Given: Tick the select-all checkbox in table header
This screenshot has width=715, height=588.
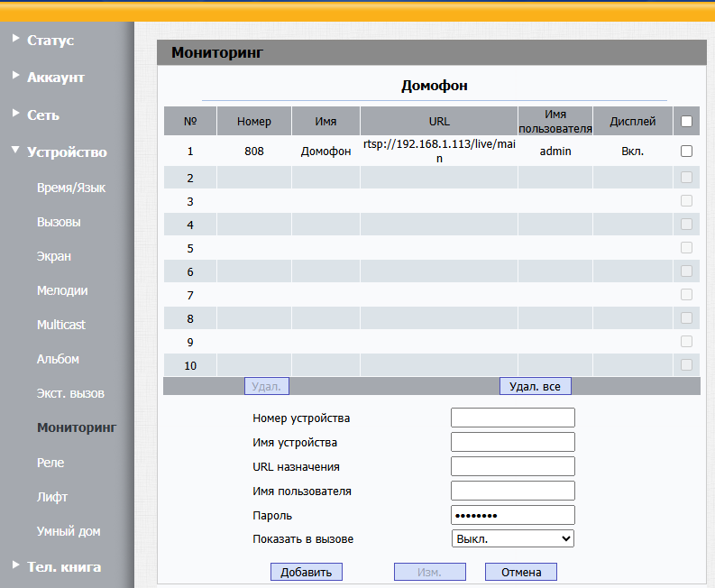Looking at the screenshot, I should (x=686, y=121).
